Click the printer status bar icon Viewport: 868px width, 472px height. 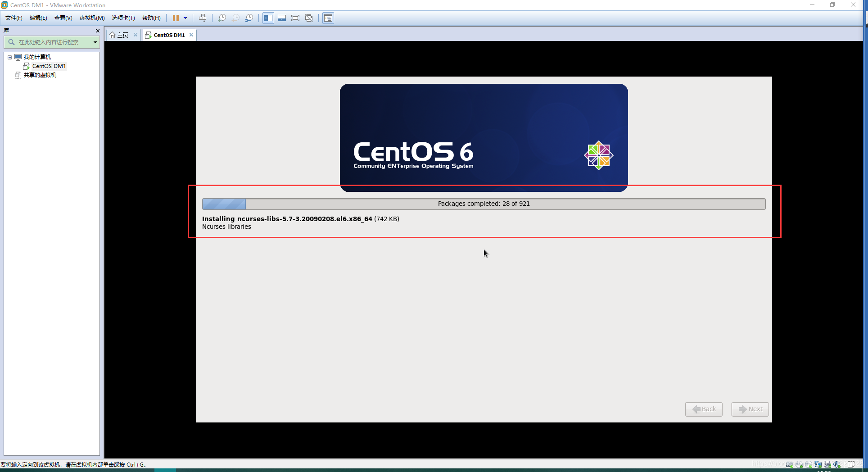click(x=827, y=464)
